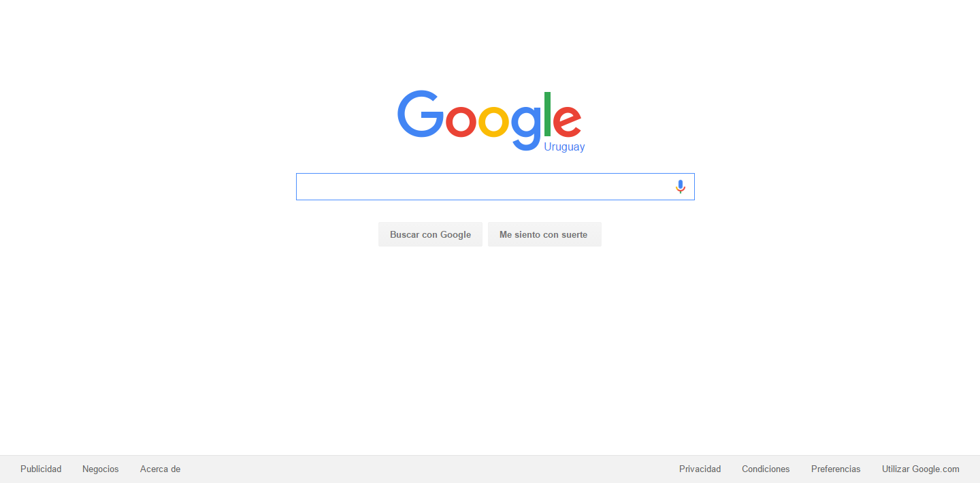
Task: Click the Google logo image
Action: 489,120
